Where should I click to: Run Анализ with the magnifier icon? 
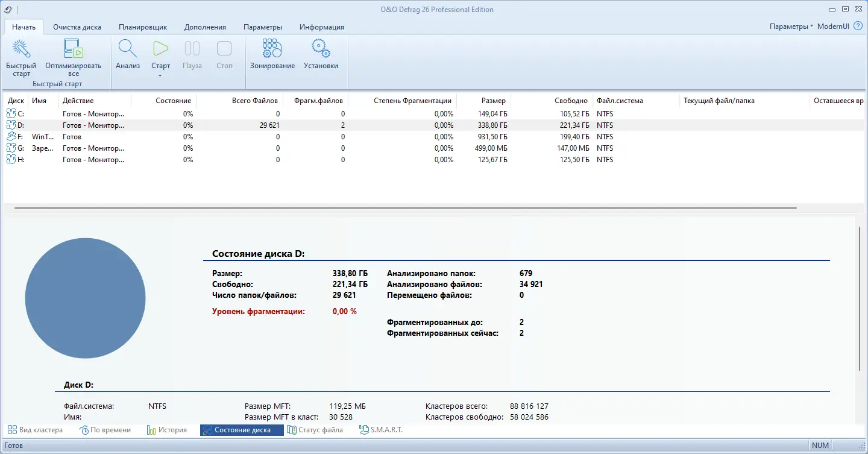(128, 49)
